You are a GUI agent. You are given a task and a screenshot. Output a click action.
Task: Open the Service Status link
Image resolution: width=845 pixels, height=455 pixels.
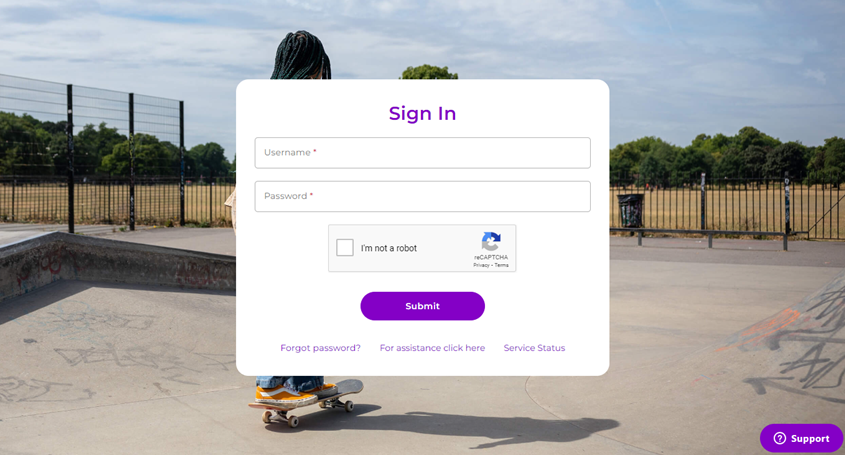[534, 348]
